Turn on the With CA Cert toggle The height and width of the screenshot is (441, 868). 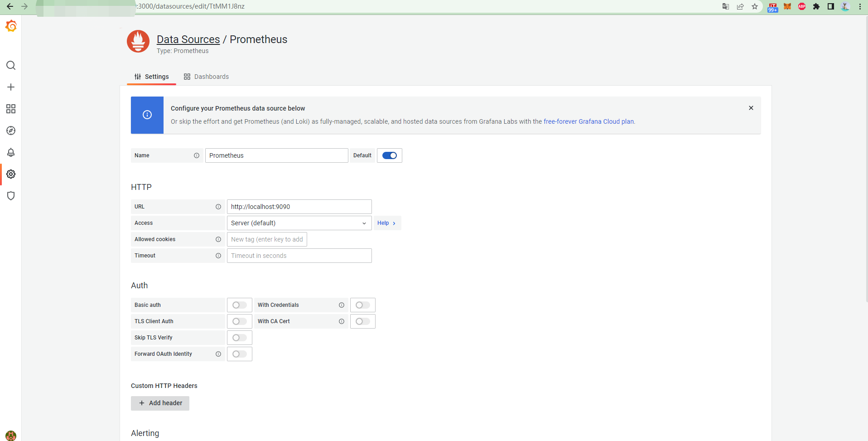pyautogui.click(x=362, y=321)
